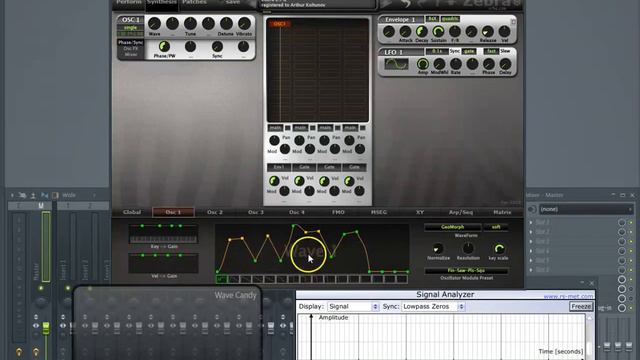Click the Envelope 1 F/R knob
The image size is (640, 360).
coord(455,31)
